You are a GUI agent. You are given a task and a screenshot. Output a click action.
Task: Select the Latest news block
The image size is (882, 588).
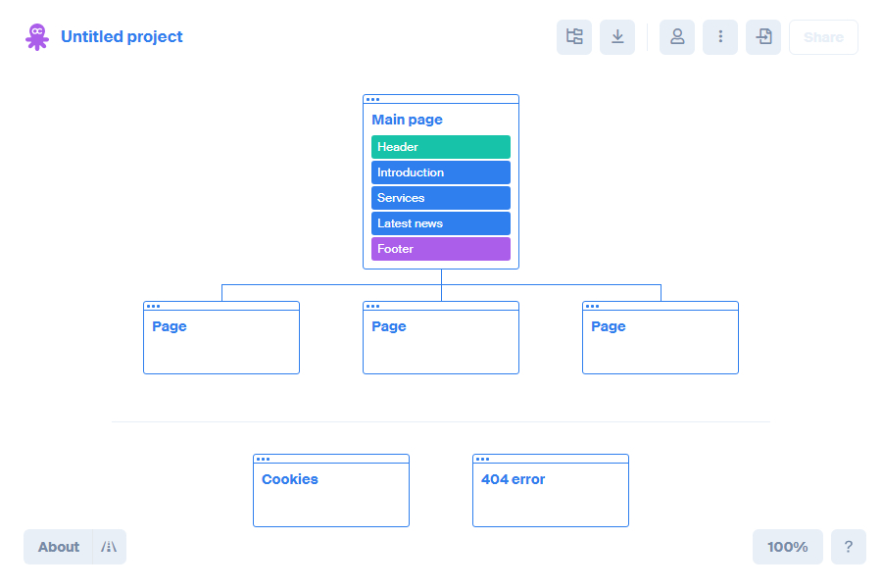tap(441, 223)
